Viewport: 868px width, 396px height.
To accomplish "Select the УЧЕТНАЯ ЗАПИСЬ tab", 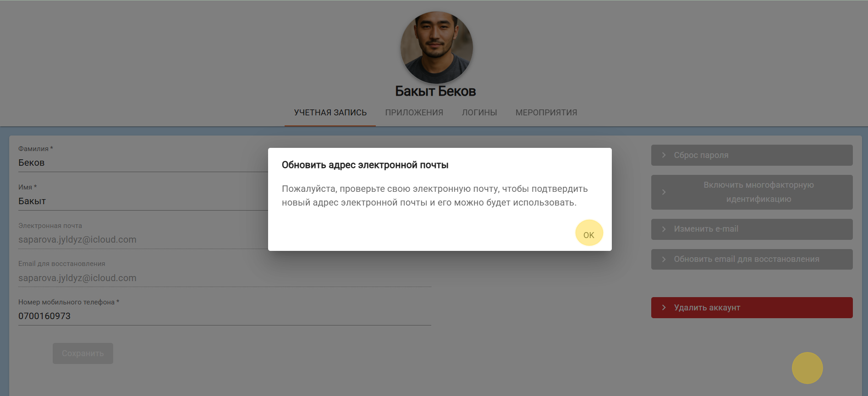I will [x=330, y=113].
